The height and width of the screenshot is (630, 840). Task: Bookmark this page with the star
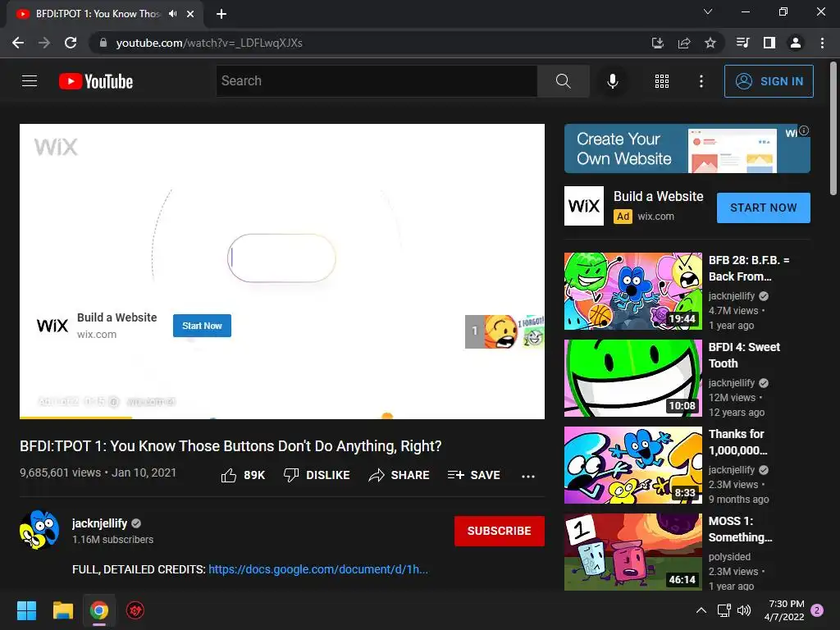coord(710,43)
